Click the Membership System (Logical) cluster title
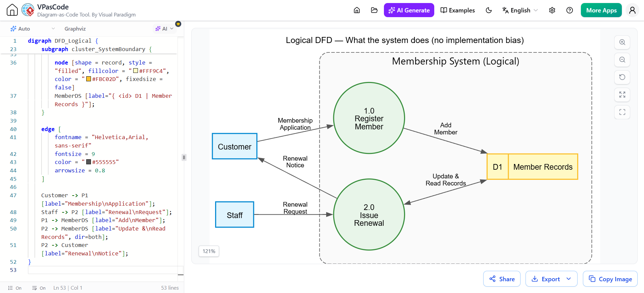Screen dimensions: 644x293 (455, 61)
